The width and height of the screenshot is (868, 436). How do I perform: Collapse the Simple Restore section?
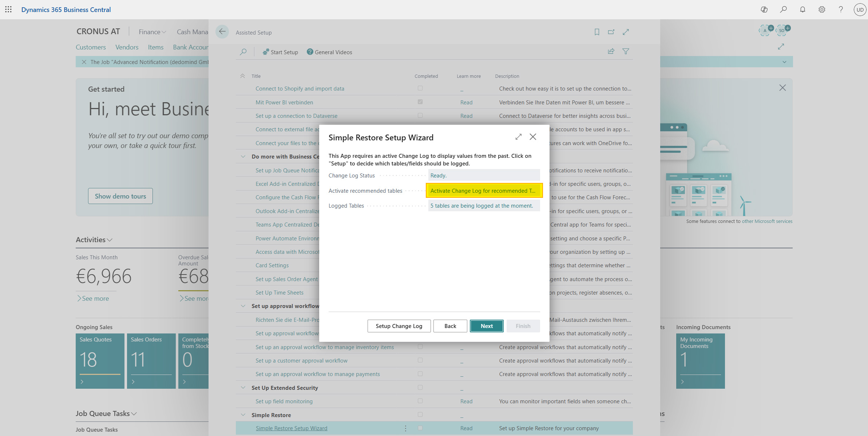243,415
